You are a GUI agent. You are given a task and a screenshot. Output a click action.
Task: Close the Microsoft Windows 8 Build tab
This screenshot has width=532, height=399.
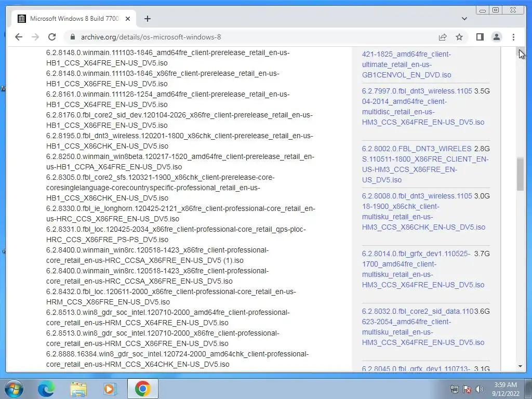click(128, 19)
